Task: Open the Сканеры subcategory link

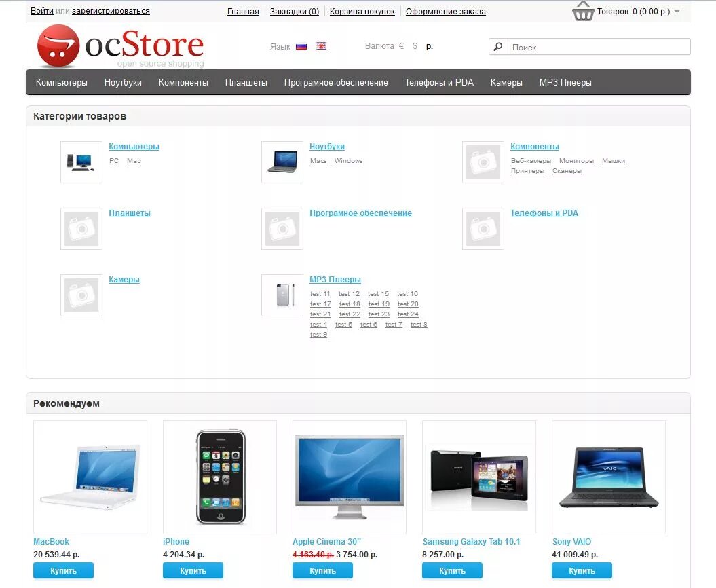Action: click(567, 171)
